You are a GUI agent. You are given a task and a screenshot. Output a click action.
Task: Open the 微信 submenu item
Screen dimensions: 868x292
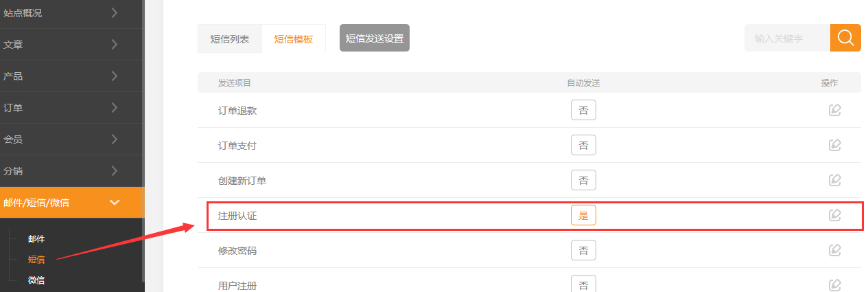(x=36, y=280)
